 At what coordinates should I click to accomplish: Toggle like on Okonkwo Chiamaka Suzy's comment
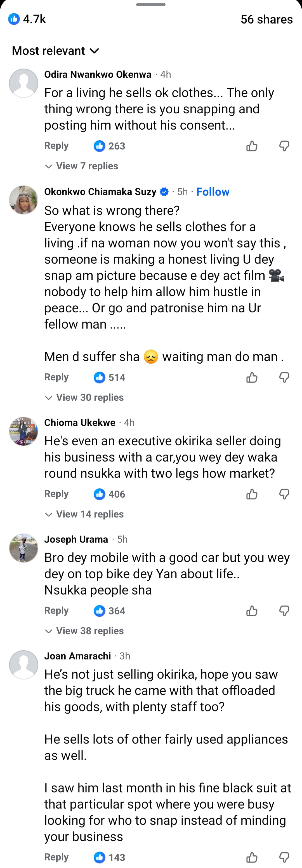[x=251, y=377]
